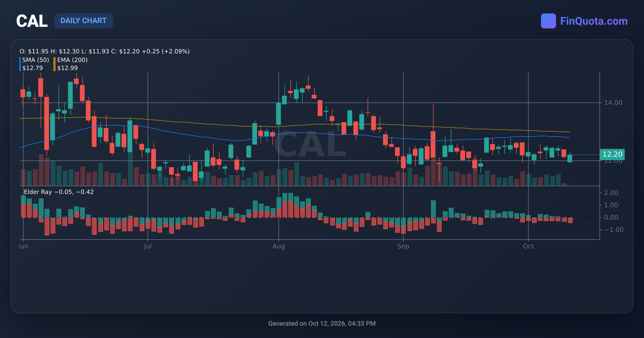Click the CAL ticker title
Screen dimensions: 644x338
point(32,21)
